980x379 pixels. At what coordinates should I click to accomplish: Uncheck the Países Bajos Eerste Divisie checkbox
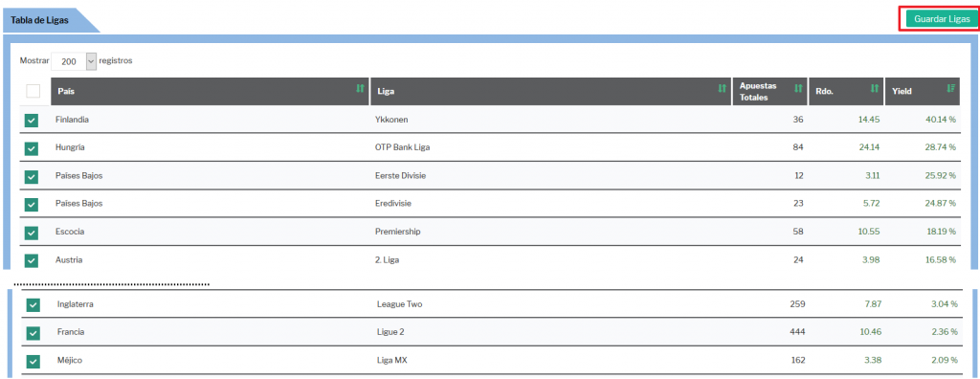point(32,177)
